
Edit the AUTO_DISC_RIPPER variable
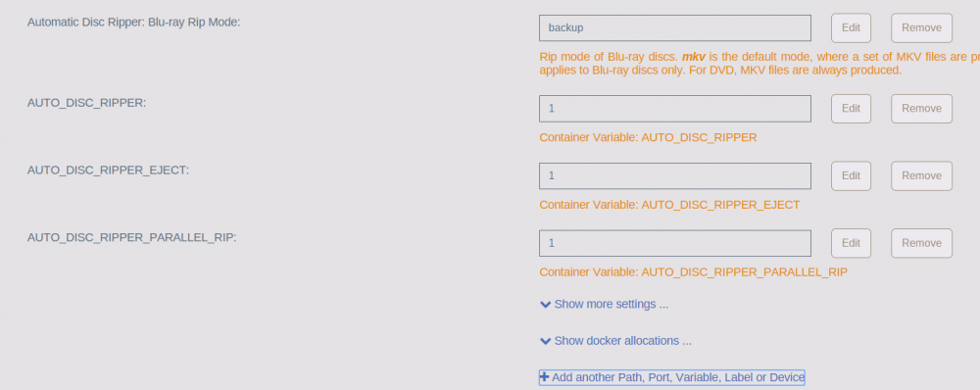851,109
